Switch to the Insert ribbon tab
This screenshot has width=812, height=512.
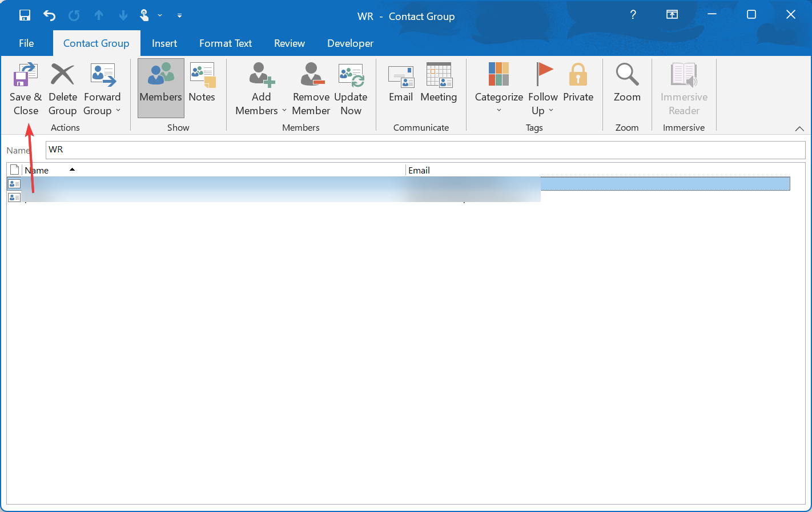pyautogui.click(x=164, y=43)
